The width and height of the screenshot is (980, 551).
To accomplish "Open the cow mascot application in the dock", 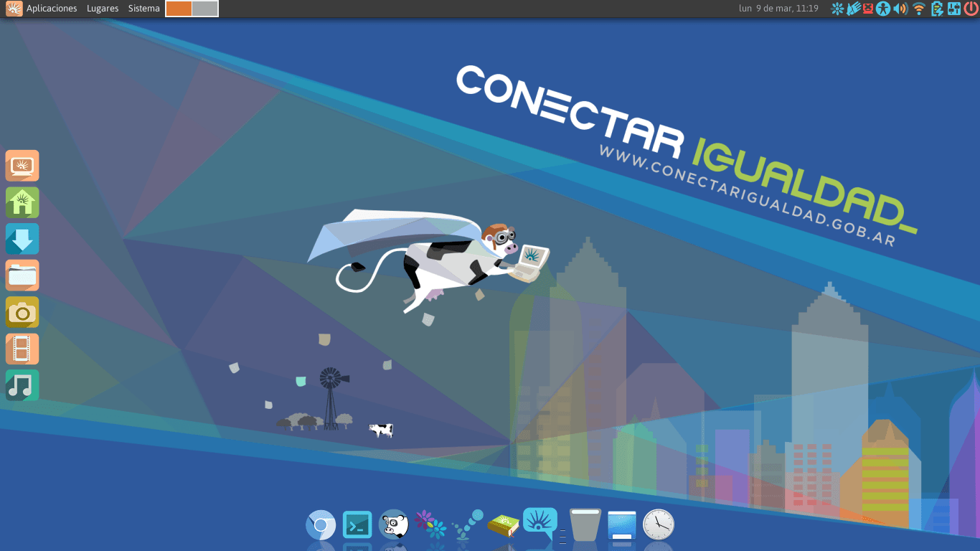I will (394, 524).
